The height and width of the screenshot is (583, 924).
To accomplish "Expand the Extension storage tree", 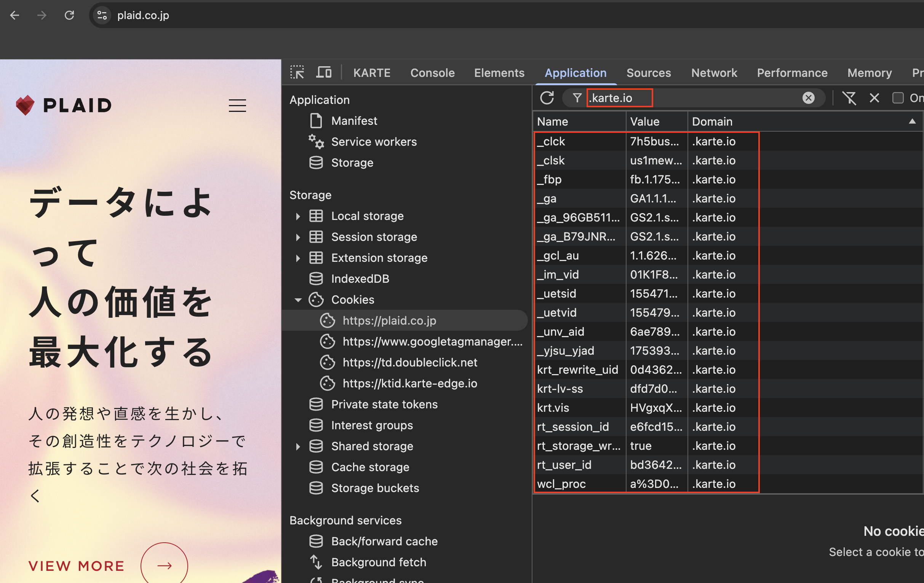I will click(x=298, y=258).
